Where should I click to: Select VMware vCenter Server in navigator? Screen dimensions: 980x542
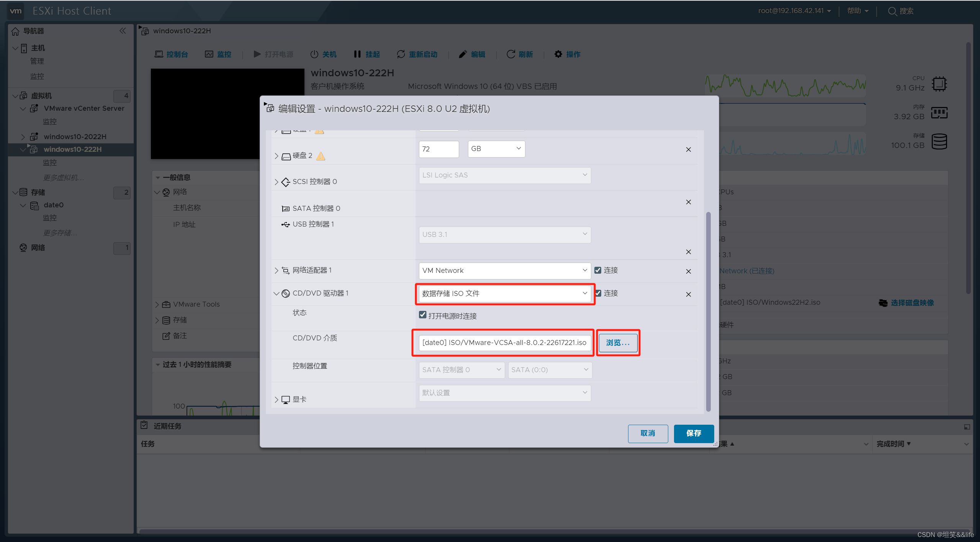[84, 108]
